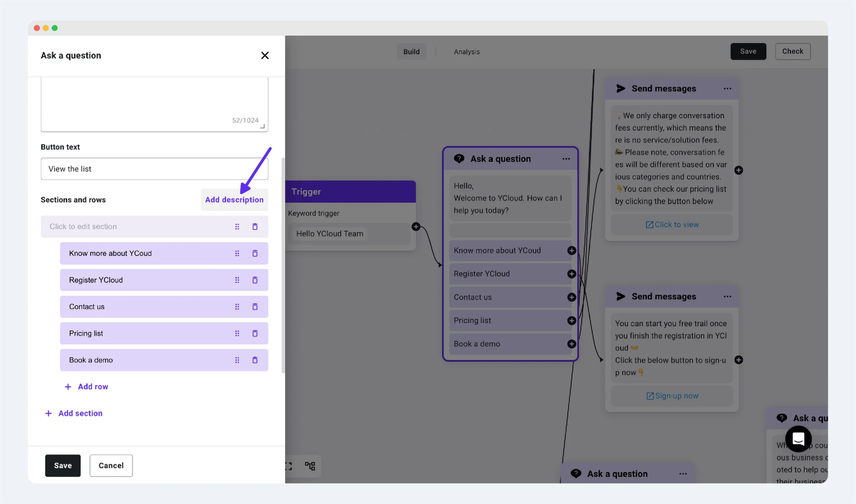The image size is (856, 504).
Task: Click plus connector beside Book a demo in node
Action: pyautogui.click(x=571, y=344)
